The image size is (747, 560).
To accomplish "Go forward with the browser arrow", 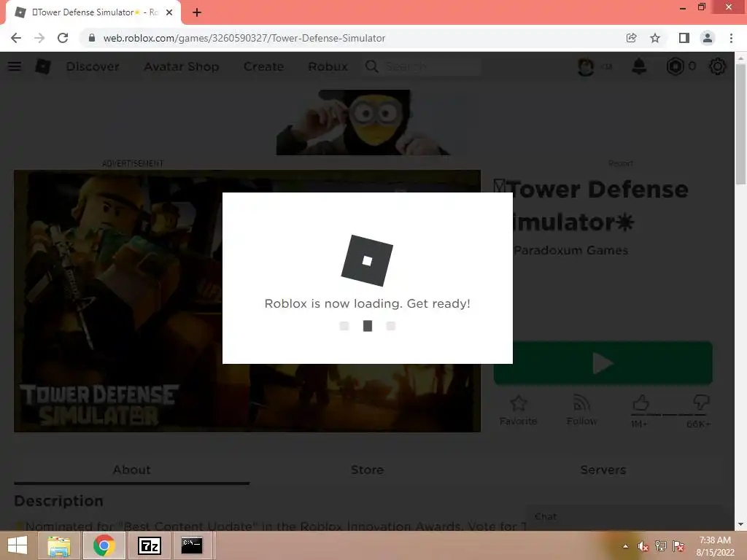I will point(39,38).
